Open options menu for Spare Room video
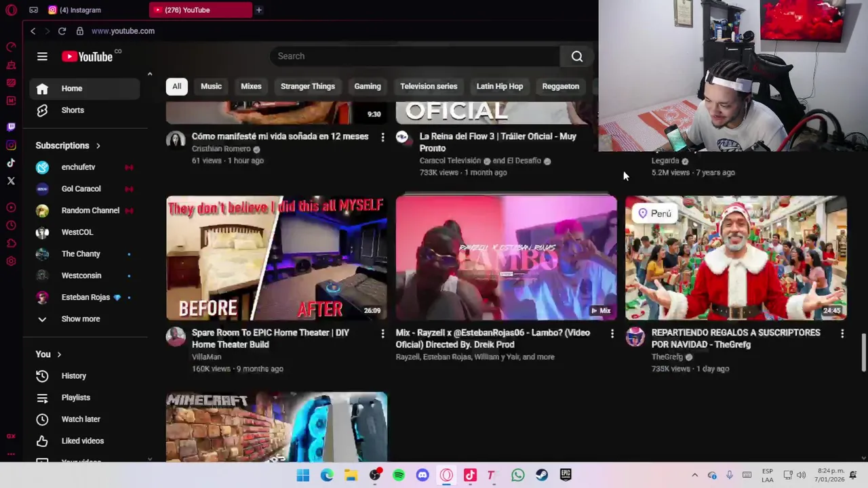 382,333
